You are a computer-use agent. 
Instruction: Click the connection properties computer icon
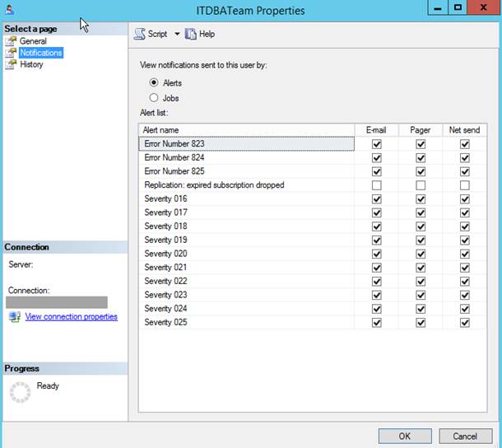[15, 316]
